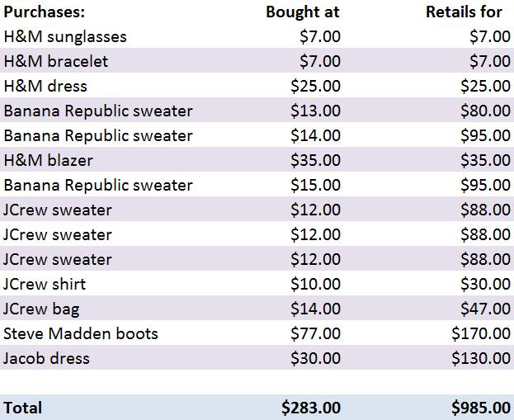The width and height of the screenshot is (514, 420).
Task: Select the $80.00 retail price cell
Action: pos(485,111)
